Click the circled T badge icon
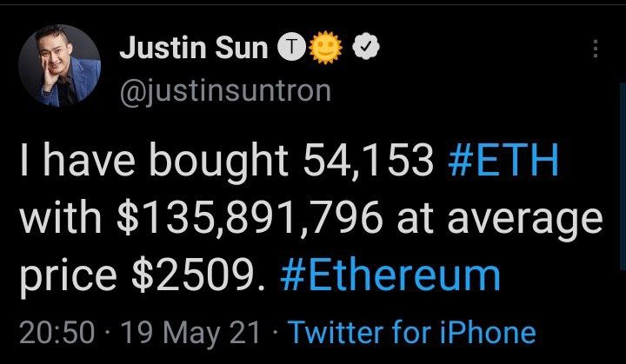Screen dimensions: 626x364 (293, 48)
